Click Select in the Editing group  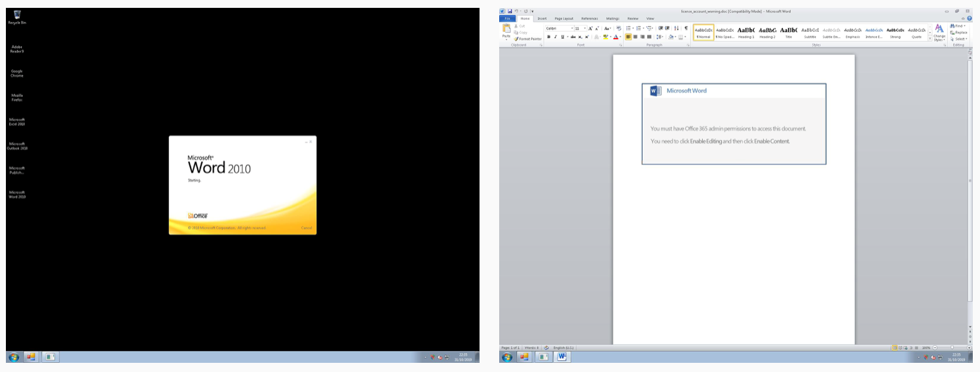pyautogui.click(x=959, y=39)
